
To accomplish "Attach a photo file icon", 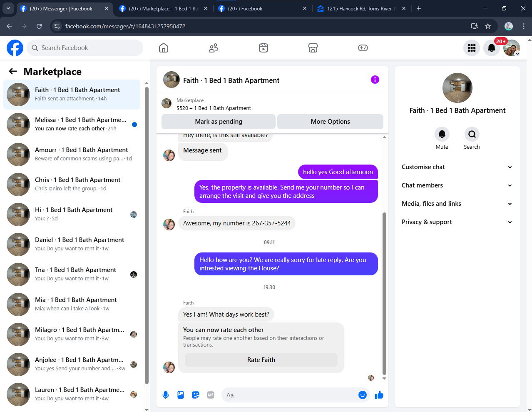I will point(181,395).
